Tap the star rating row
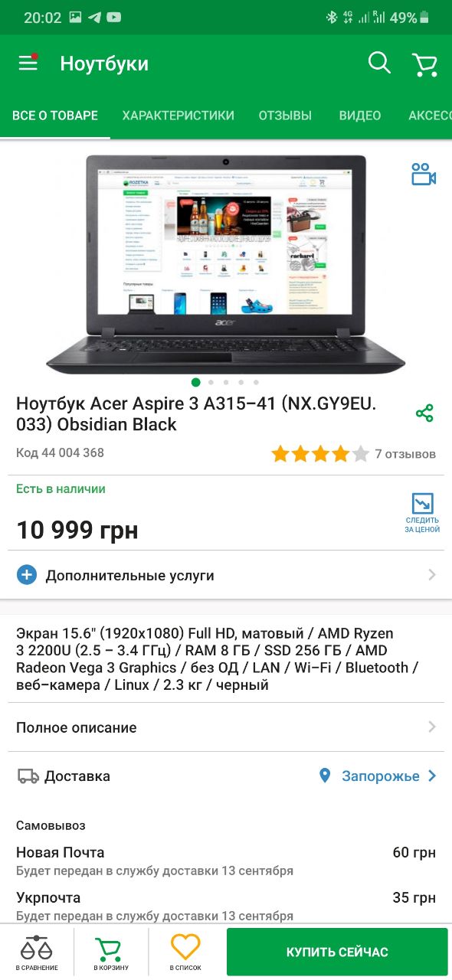 (320, 455)
